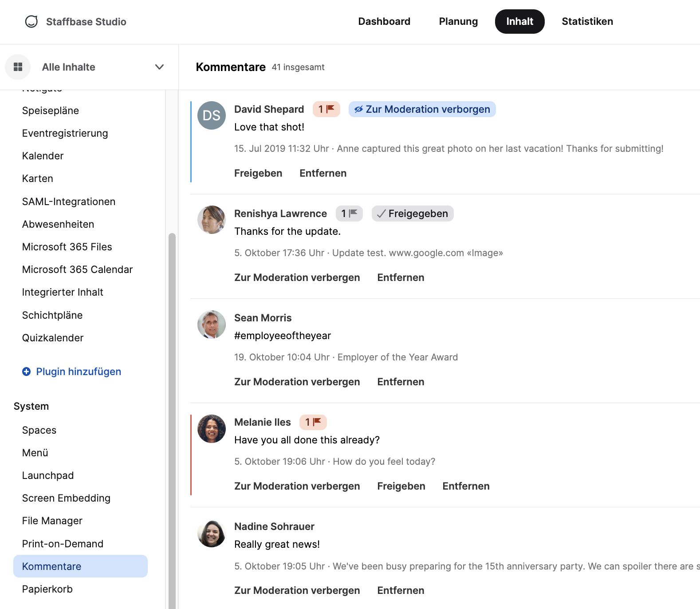
Task: Click David Shepard's commenter name
Action: [x=269, y=109]
